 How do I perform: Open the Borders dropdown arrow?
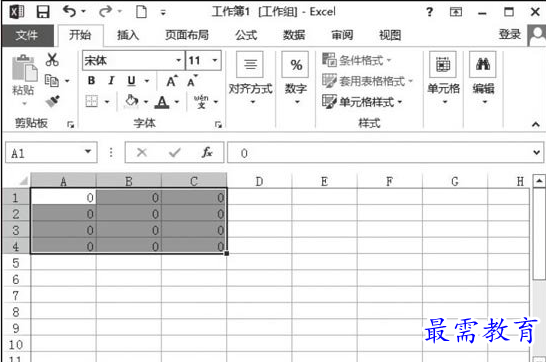tap(107, 102)
